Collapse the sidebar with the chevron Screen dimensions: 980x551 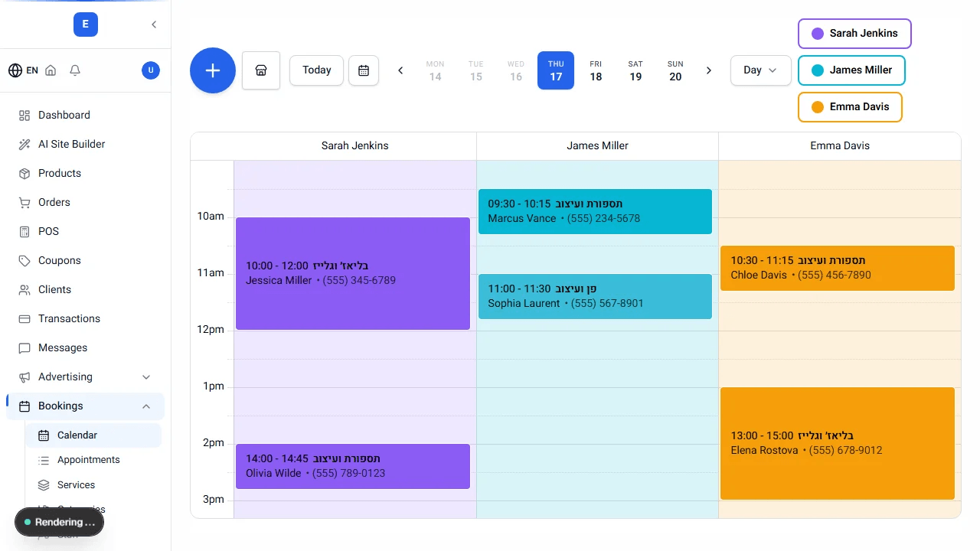point(154,24)
